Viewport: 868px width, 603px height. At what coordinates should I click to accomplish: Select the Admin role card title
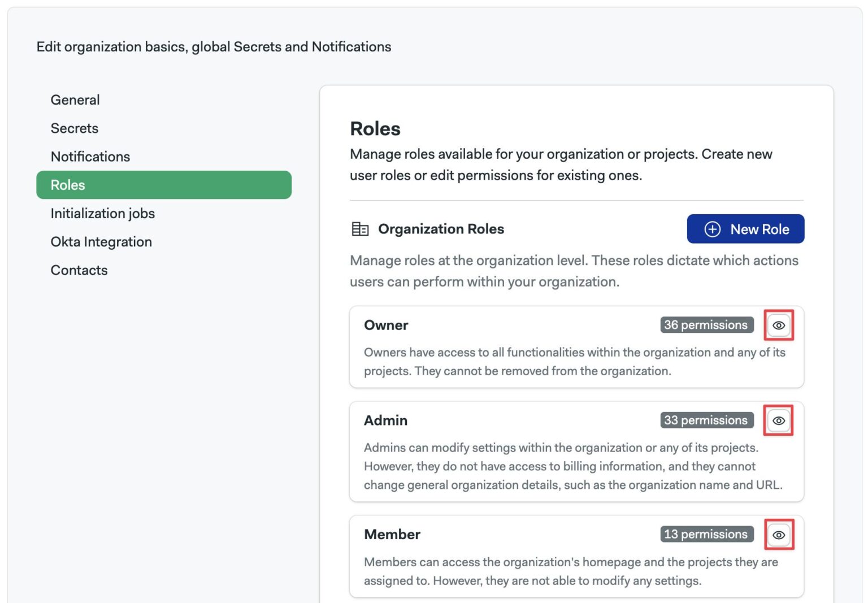tap(385, 420)
